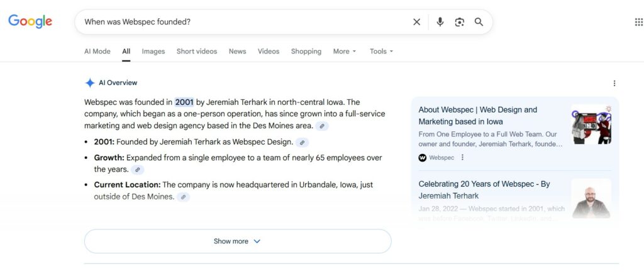644x276 pixels.
Task: Open Google Lens image search icon
Action: 459,22
